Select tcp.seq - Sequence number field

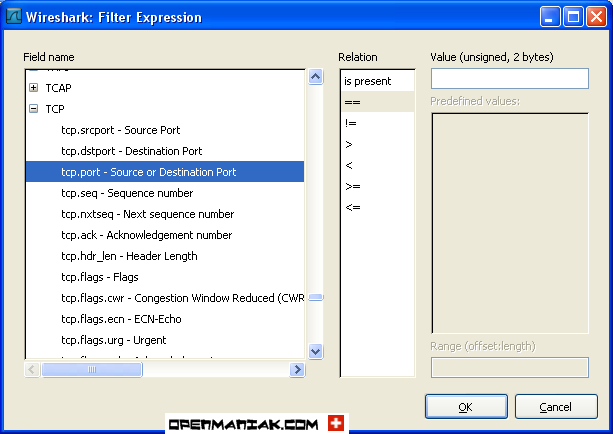click(127, 193)
